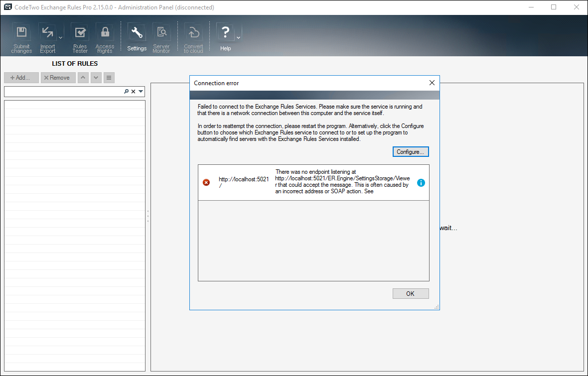588x376 pixels.
Task: Open the Settings wrench tool
Action: point(137,38)
